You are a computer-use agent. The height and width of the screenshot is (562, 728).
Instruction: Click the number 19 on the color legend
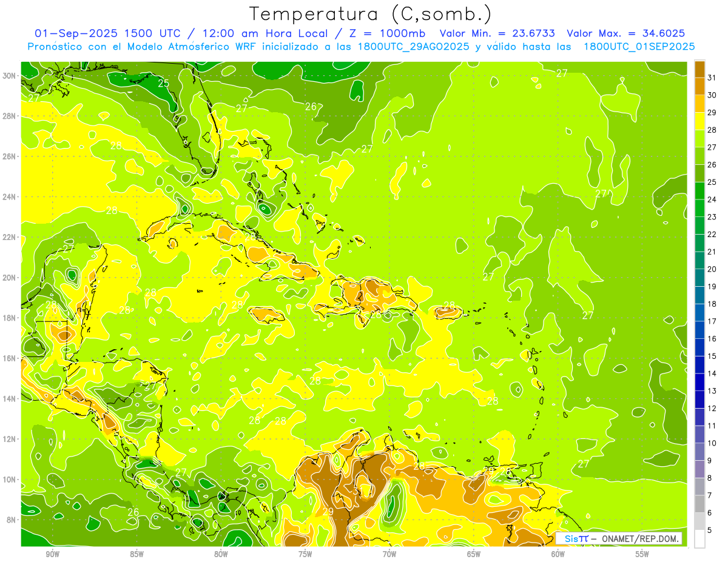coord(712,287)
